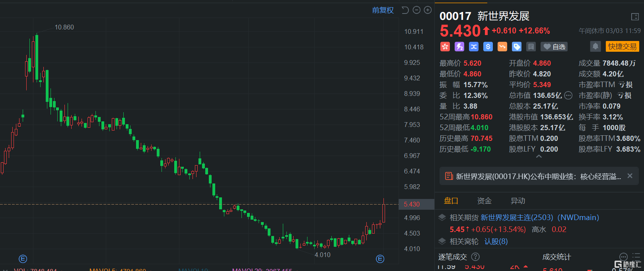The image size is (644, 271).
Task: Click the help icon beside 逐笔成交
Action: (475, 257)
